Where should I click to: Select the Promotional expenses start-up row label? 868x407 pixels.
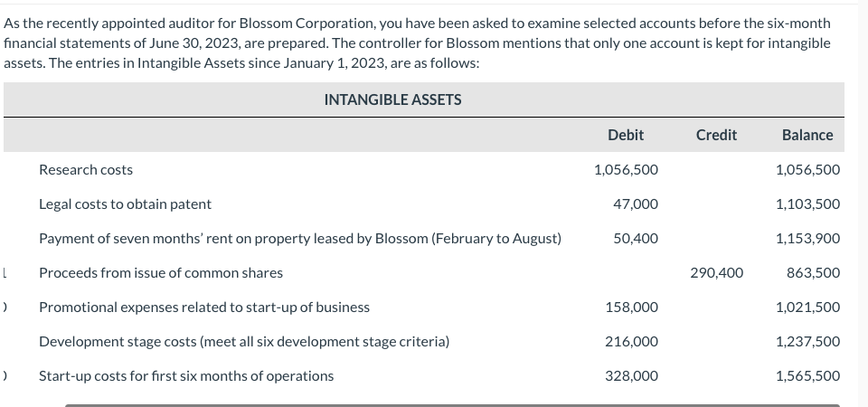click(x=203, y=307)
